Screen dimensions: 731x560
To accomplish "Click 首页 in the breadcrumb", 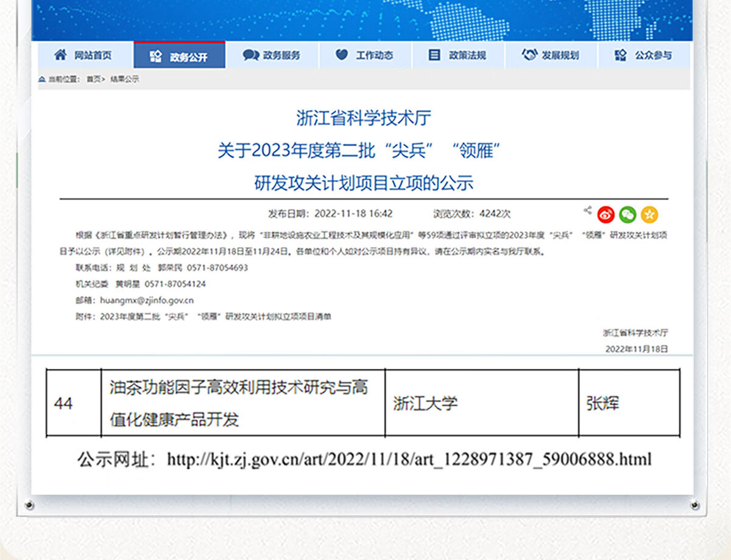I will click(94, 80).
